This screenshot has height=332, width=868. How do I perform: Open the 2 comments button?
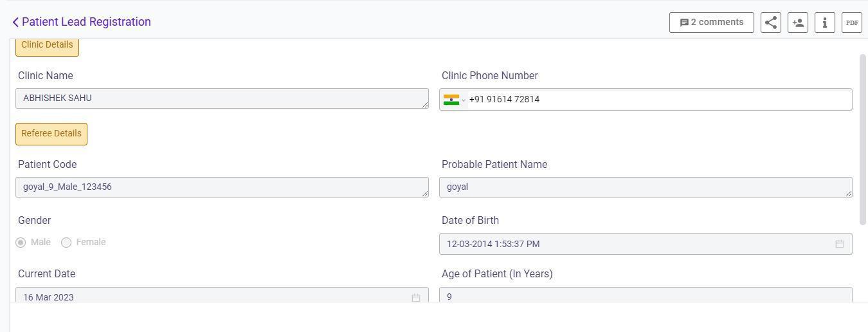711,23
